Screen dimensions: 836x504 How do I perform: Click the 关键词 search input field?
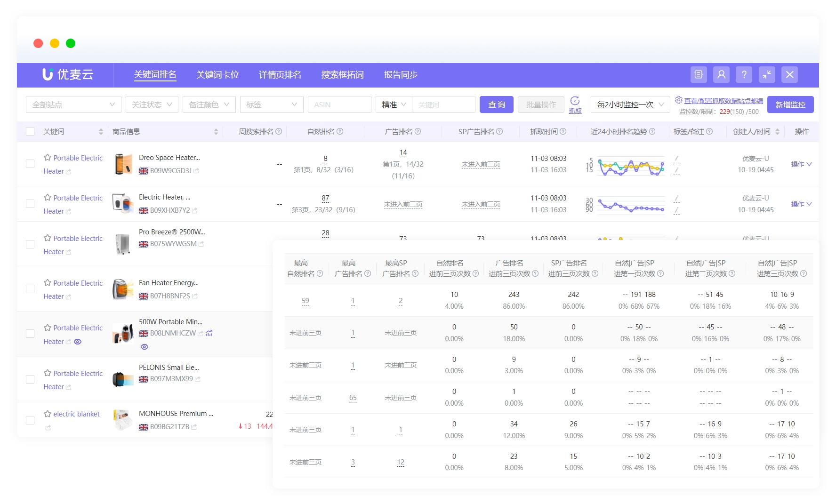(443, 104)
